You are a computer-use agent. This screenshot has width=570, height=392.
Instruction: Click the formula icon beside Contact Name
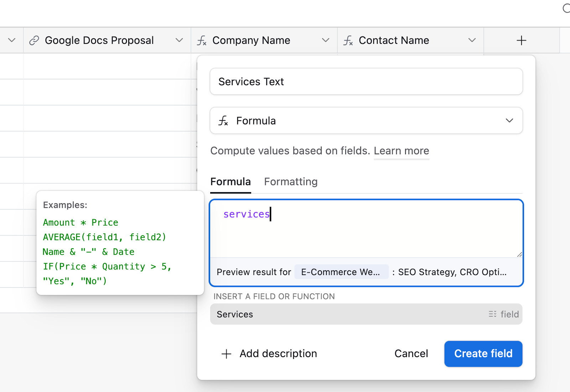coord(348,41)
